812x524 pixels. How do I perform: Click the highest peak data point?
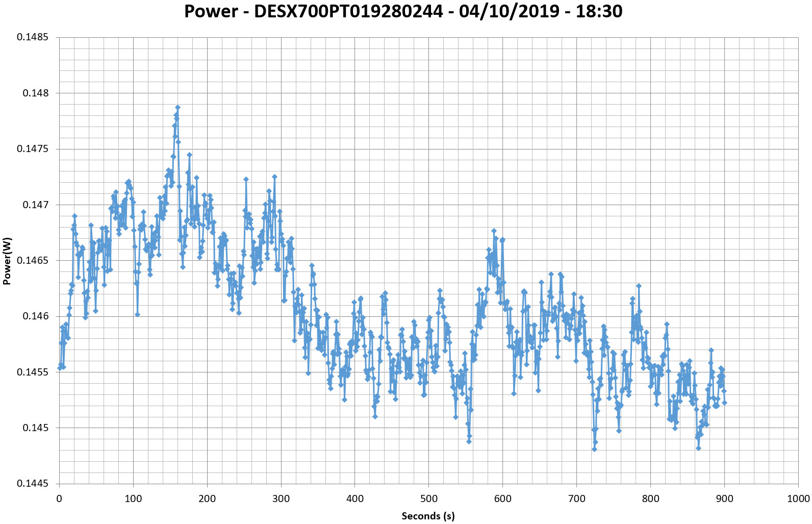pyautogui.click(x=177, y=108)
